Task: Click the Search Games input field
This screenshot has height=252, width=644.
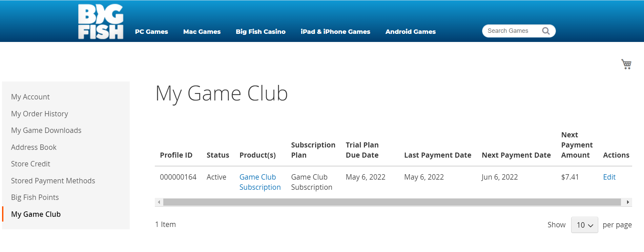Action: (x=512, y=31)
